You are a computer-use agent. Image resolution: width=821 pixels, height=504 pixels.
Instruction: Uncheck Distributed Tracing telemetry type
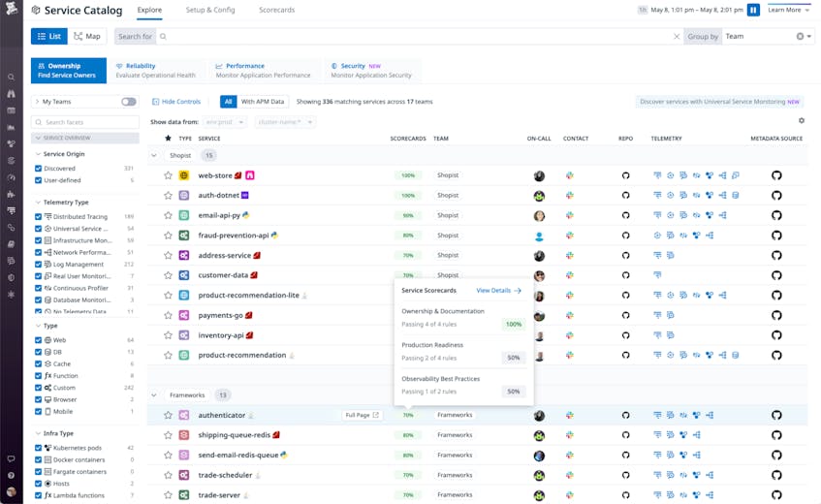pos(38,217)
